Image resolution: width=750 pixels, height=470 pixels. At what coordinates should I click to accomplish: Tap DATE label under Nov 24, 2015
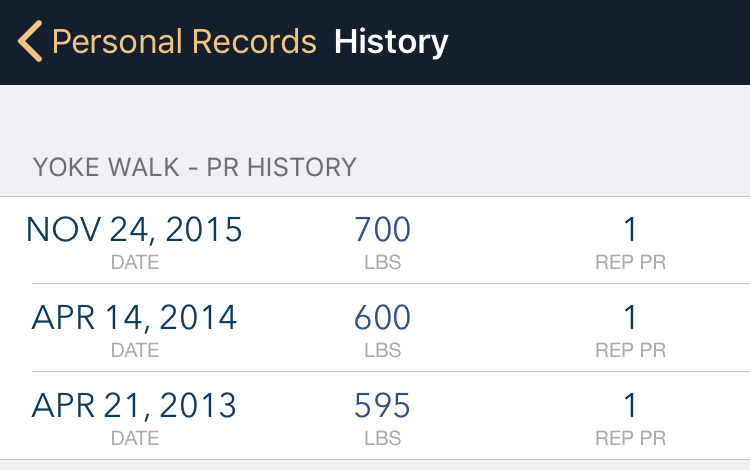tap(135, 262)
